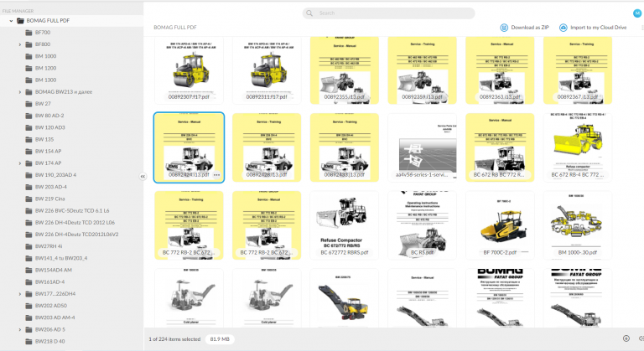Click the 81.9 MB size badge
Image resolution: width=644 pixels, height=351 pixels.
point(220,339)
